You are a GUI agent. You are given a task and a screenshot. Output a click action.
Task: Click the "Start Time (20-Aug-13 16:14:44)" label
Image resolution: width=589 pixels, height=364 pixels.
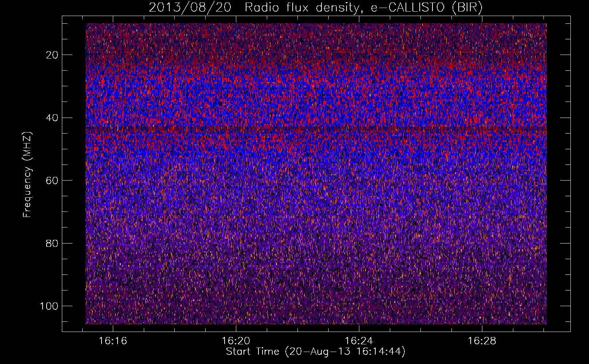316,352
